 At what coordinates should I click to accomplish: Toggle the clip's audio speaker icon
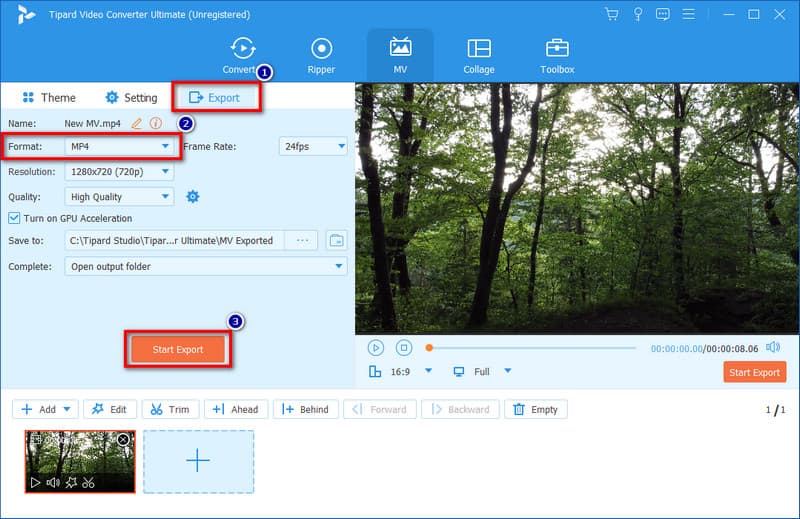(x=53, y=483)
